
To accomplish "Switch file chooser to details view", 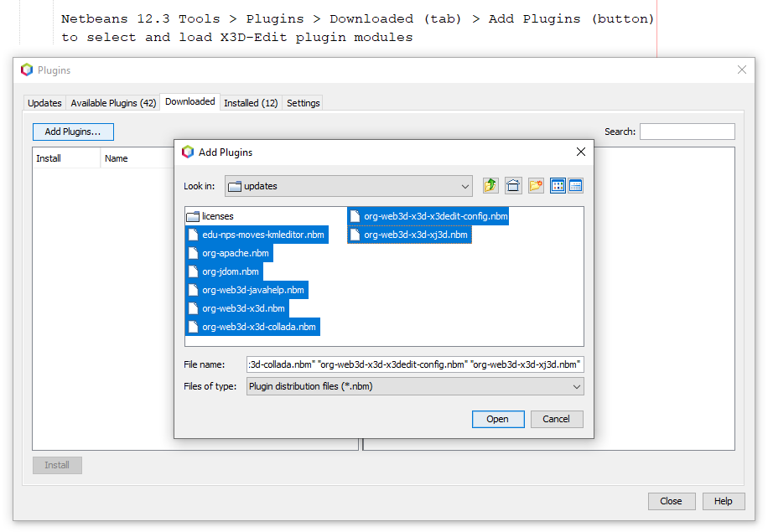I will (576, 185).
